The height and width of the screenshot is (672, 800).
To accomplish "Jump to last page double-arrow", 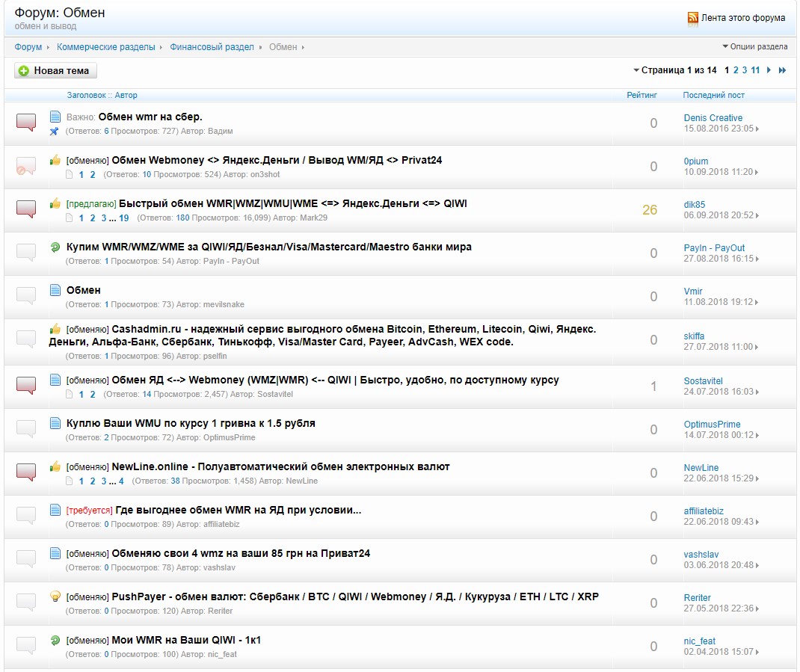I will [x=782, y=70].
